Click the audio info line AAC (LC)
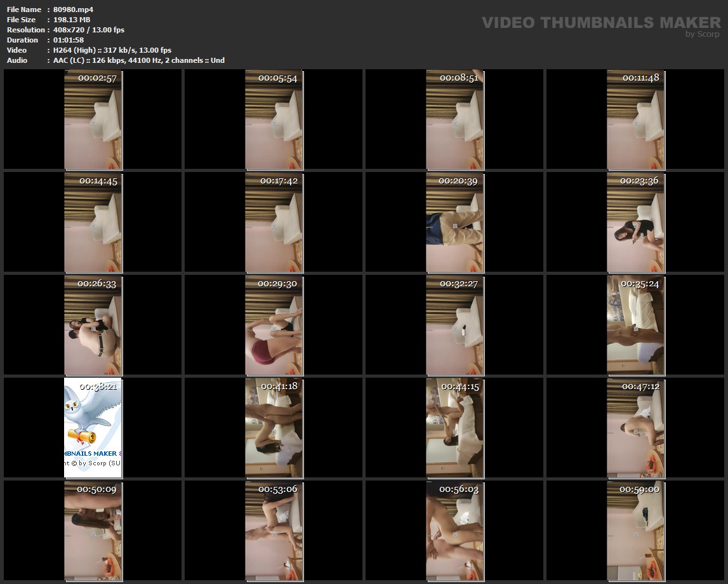Viewport: 728px width, 584px height. pos(138,60)
